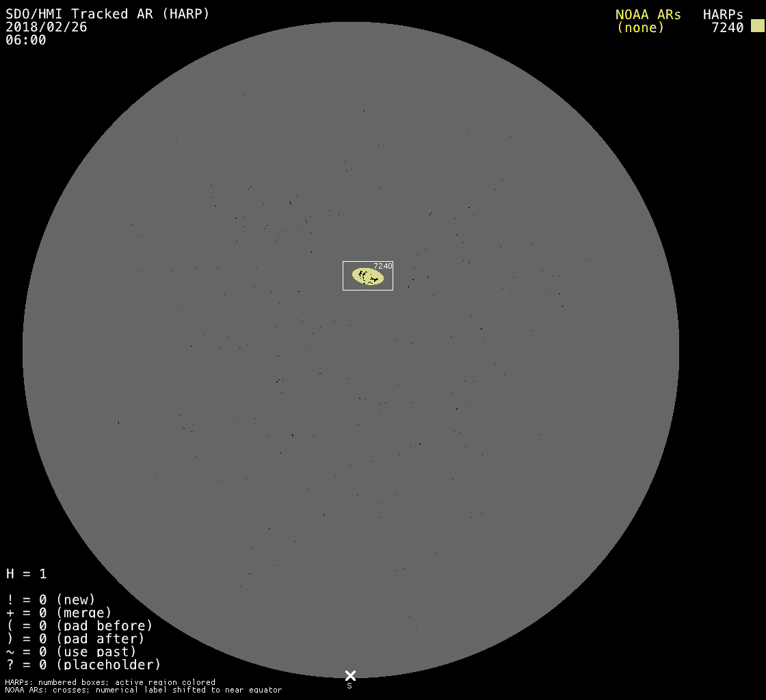Click the H = 1 counter

point(27,574)
